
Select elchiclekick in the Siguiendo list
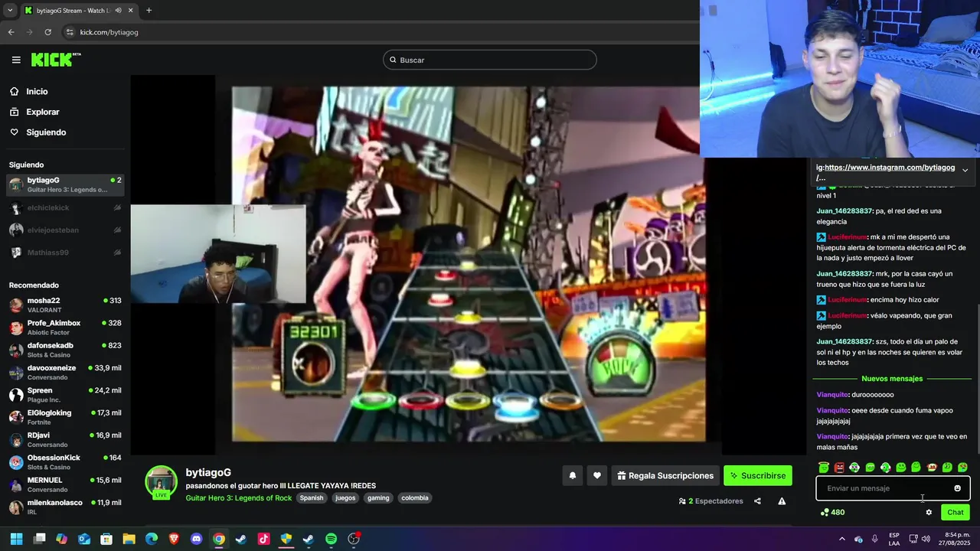pos(65,208)
